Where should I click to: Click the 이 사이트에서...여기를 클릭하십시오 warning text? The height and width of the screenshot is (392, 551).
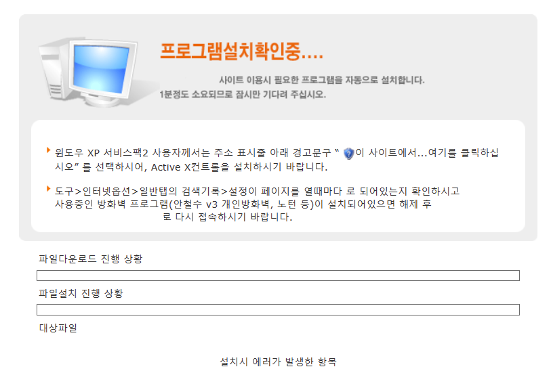tap(427, 153)
